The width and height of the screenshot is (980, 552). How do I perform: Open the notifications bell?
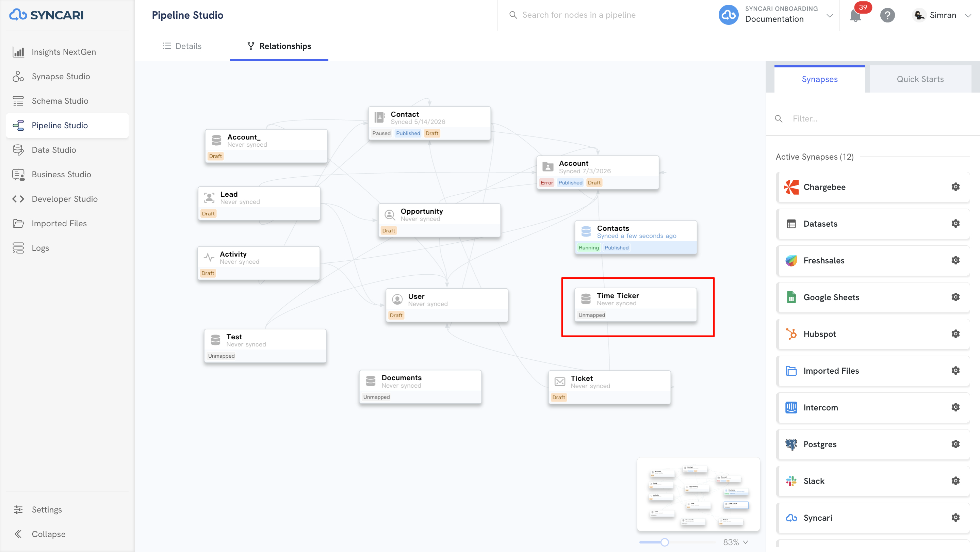click(855, 16)
